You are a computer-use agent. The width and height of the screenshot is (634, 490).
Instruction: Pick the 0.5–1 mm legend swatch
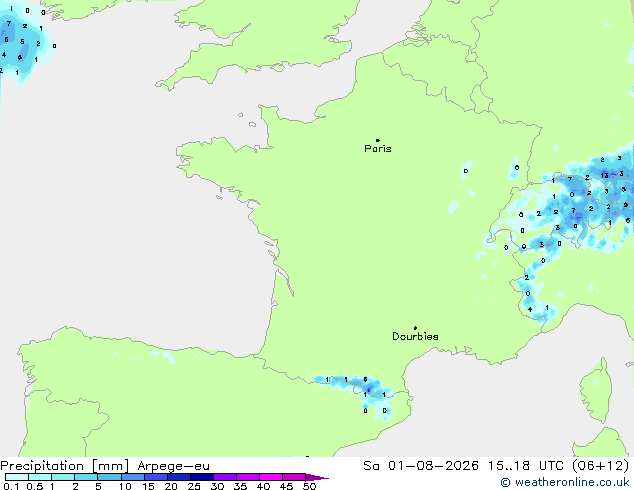click(x=40, y=477)
